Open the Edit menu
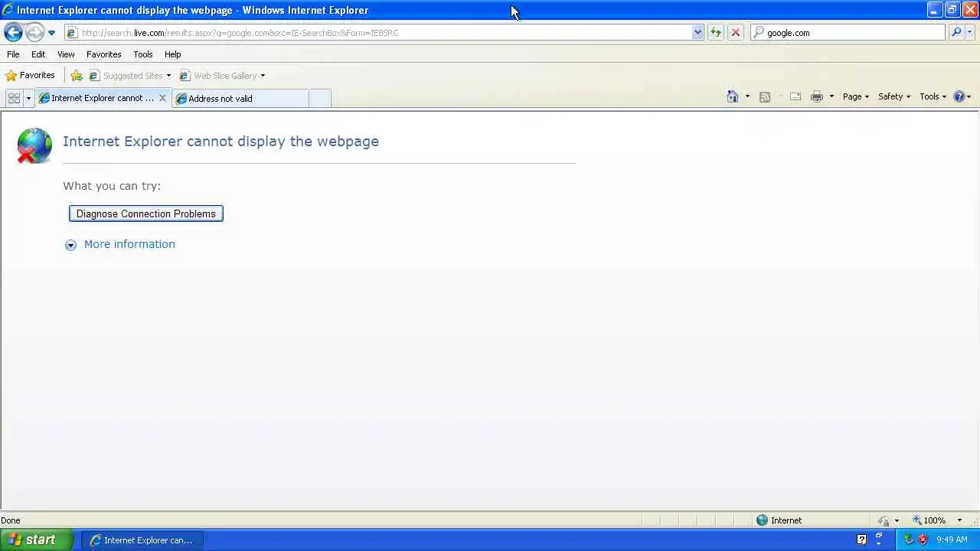 tap(38, 54)
